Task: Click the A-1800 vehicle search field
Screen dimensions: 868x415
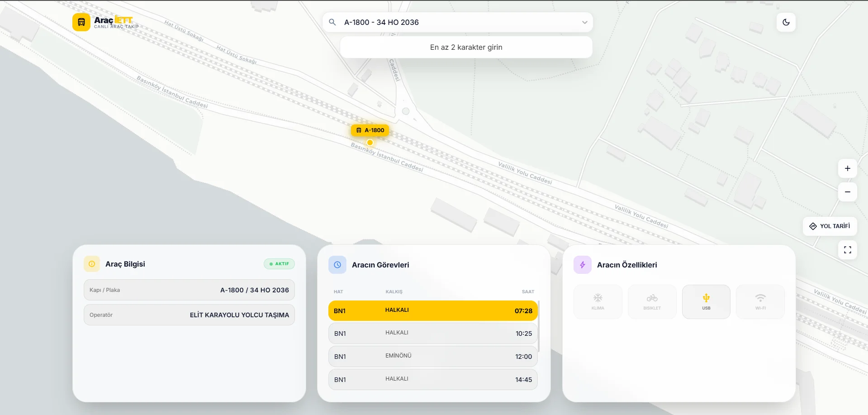Action: pos(457,22)
